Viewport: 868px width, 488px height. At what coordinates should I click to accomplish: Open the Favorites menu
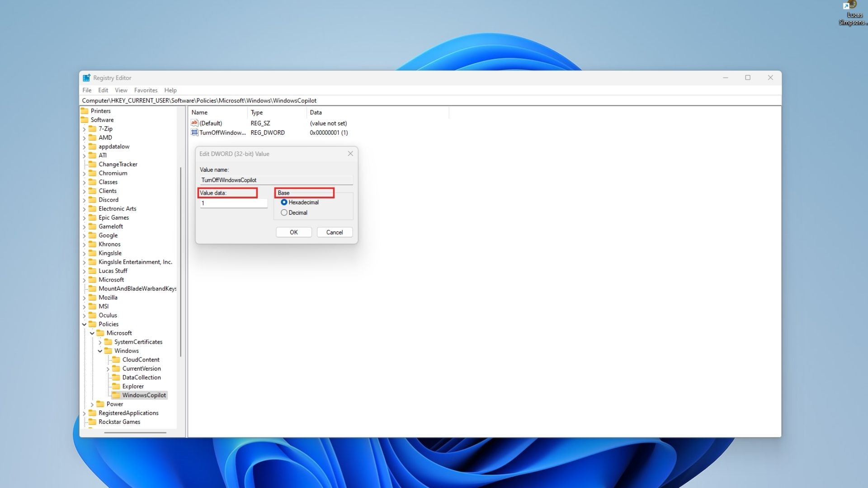click(x=146, y=90)
